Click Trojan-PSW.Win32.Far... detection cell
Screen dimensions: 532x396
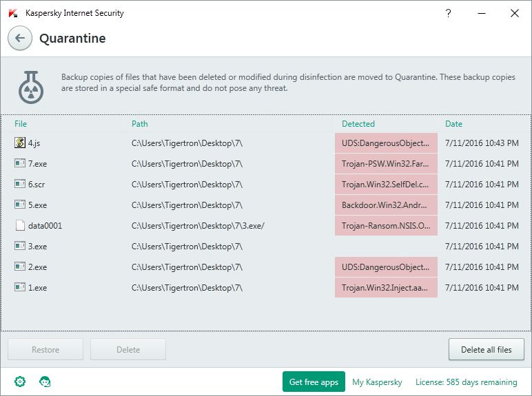coord(386,164)
